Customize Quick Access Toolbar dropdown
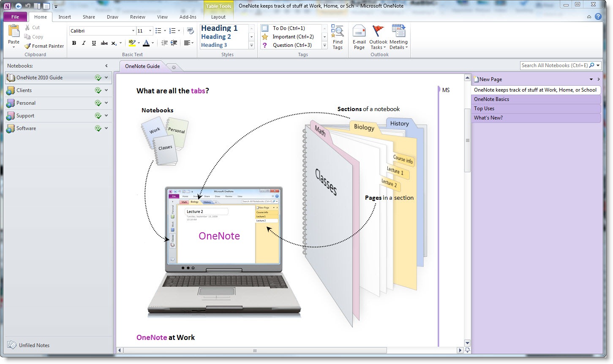The width and height of the screenshot is (613, 364). click(x=56, y=6)
